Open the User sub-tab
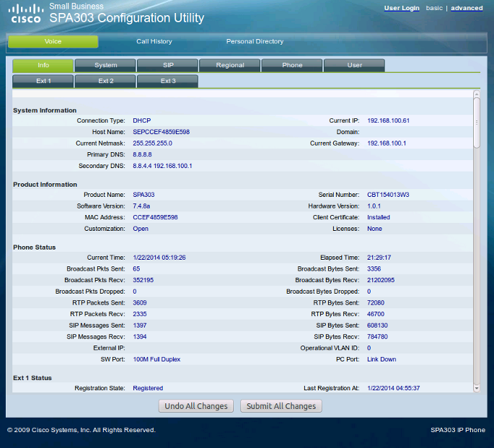 tap(354, 65)
